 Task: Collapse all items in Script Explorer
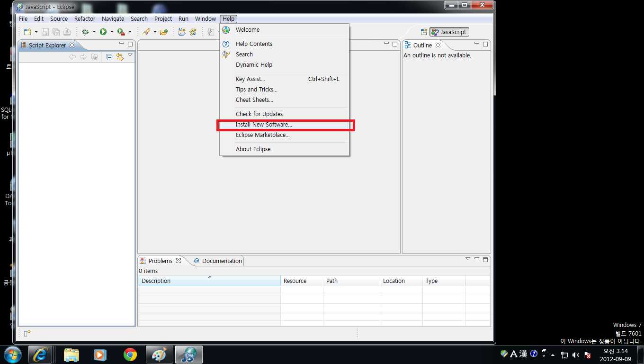[109, 57]
